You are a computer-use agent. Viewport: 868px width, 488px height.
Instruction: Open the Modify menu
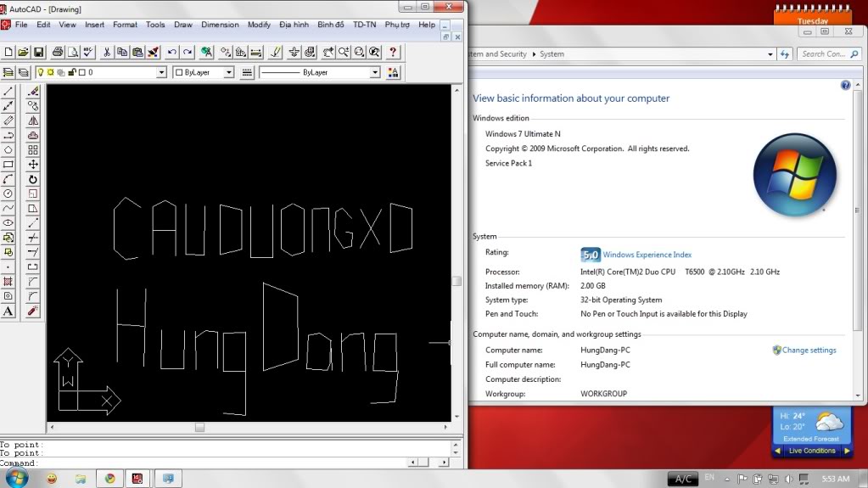point(259,25)
